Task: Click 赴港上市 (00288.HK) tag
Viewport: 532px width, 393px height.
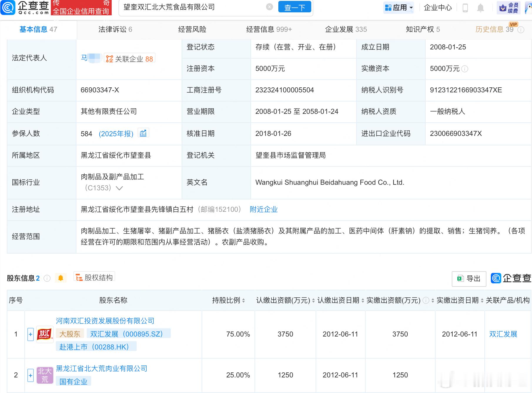Action: click(96, 347)
